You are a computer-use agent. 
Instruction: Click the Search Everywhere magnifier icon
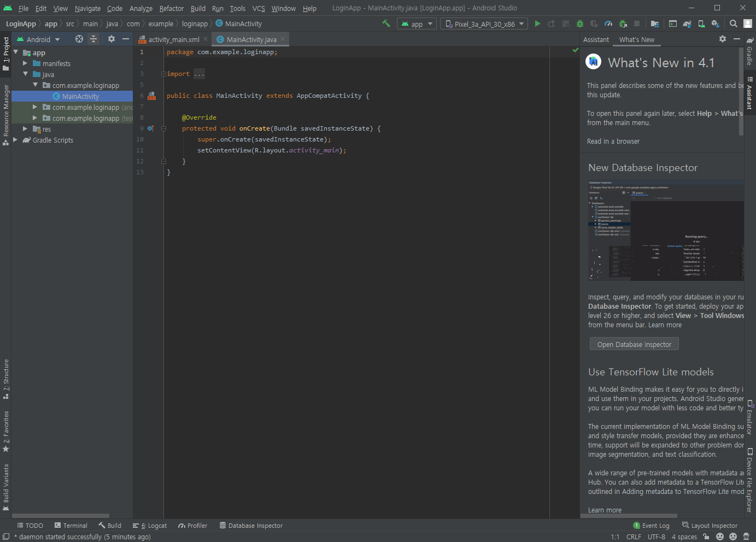pyautogui.click(x=734, y=23)
